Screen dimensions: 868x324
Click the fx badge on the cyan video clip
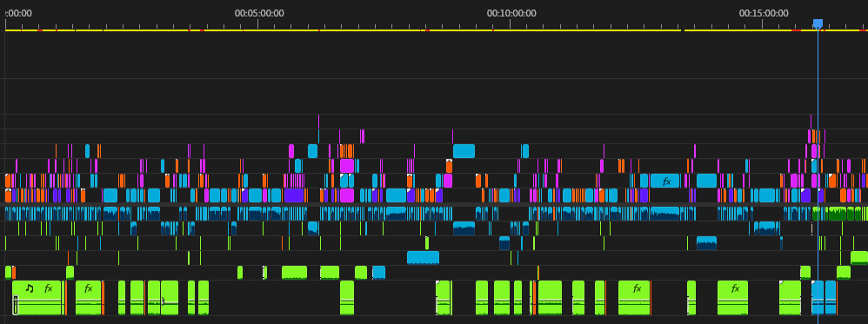click(667, 181)
